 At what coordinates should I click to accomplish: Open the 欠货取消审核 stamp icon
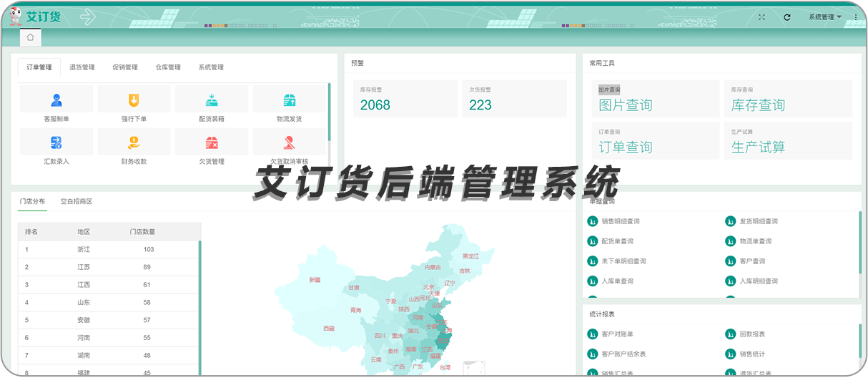(x=290, y=142)
